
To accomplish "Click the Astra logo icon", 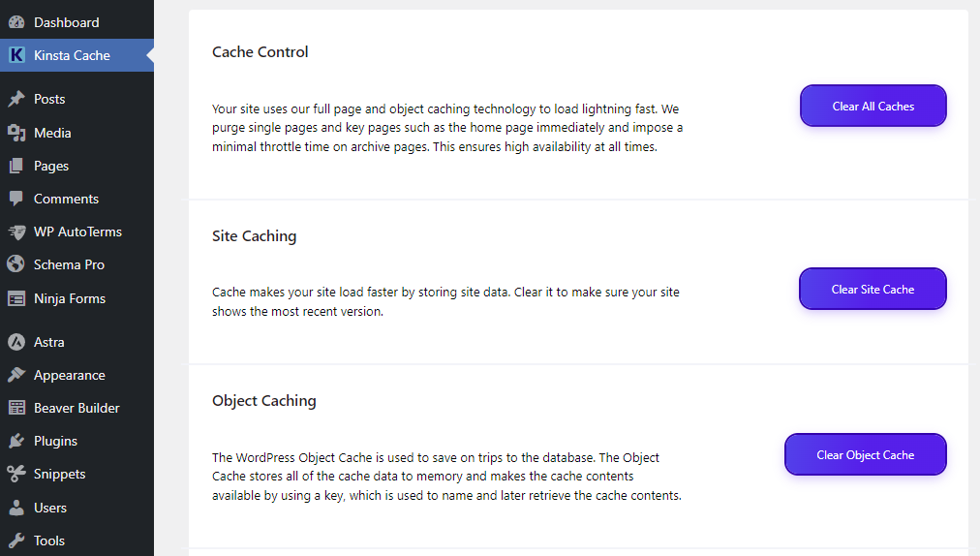I will click(16, 342).
